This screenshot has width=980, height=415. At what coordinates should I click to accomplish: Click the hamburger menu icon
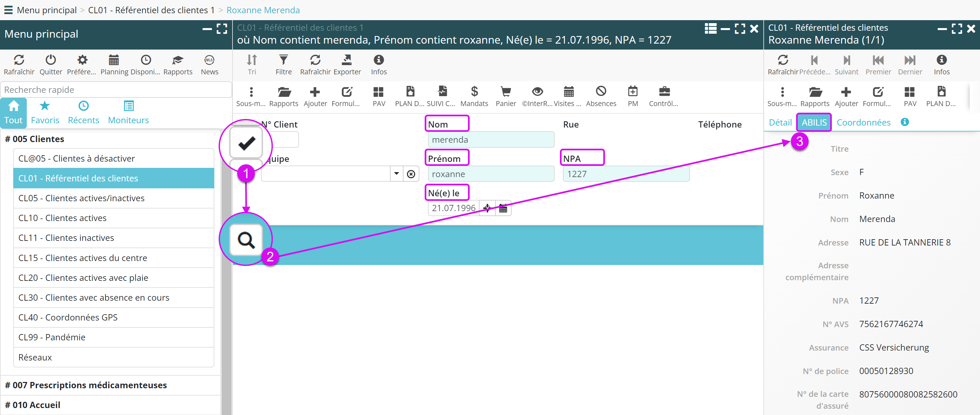click(x=8, y=10)
